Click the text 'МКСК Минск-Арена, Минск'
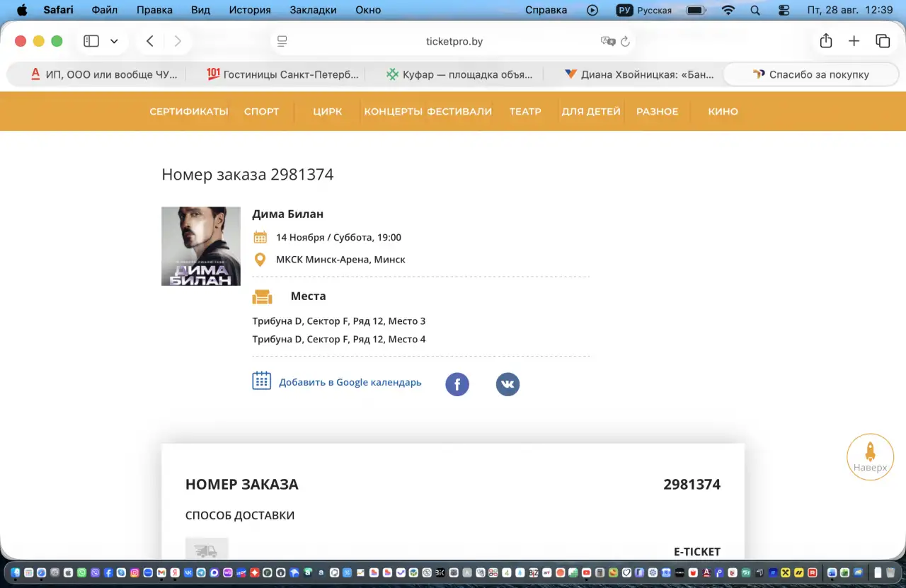Viewport: 906px width, 588px height. coord(340,260)
